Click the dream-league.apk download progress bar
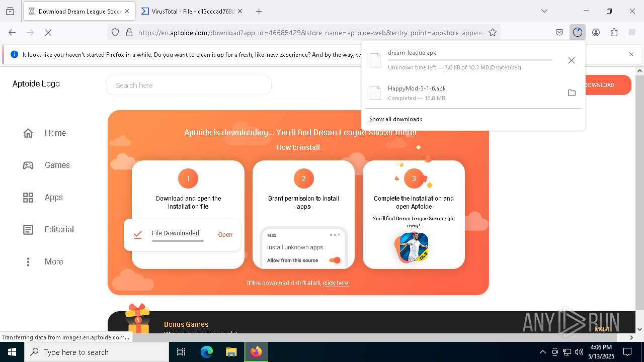The width and height of the screenshot is (644, 362). click(x=470, y=60)
